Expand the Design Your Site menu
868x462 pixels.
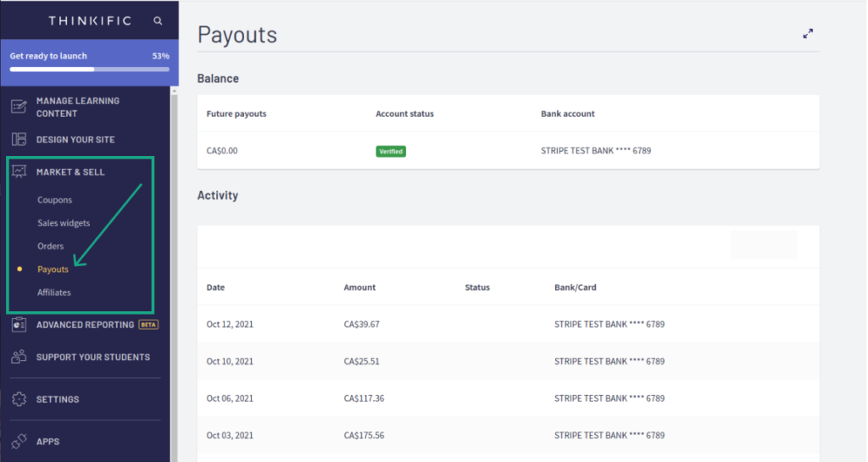[75, 139]
